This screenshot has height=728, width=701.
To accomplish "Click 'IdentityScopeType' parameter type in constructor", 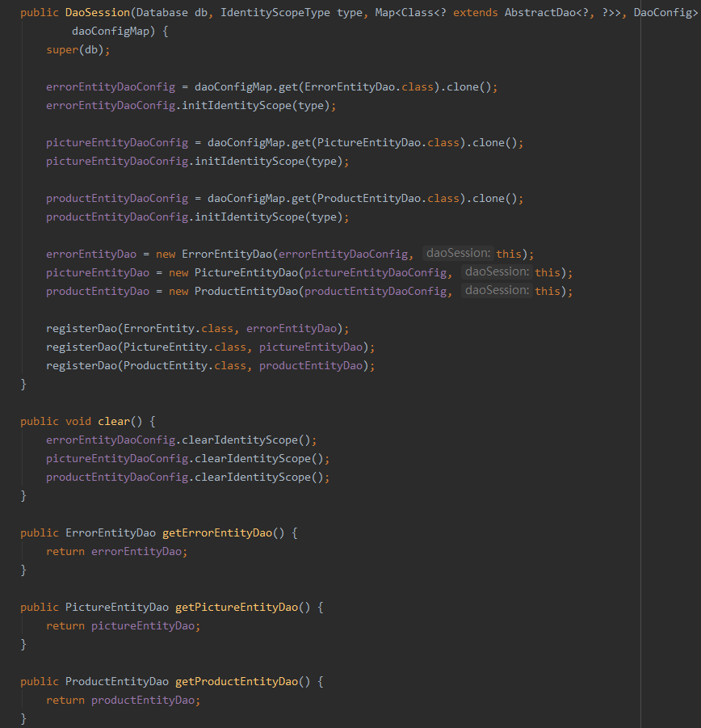I will (x=275, y=13).
